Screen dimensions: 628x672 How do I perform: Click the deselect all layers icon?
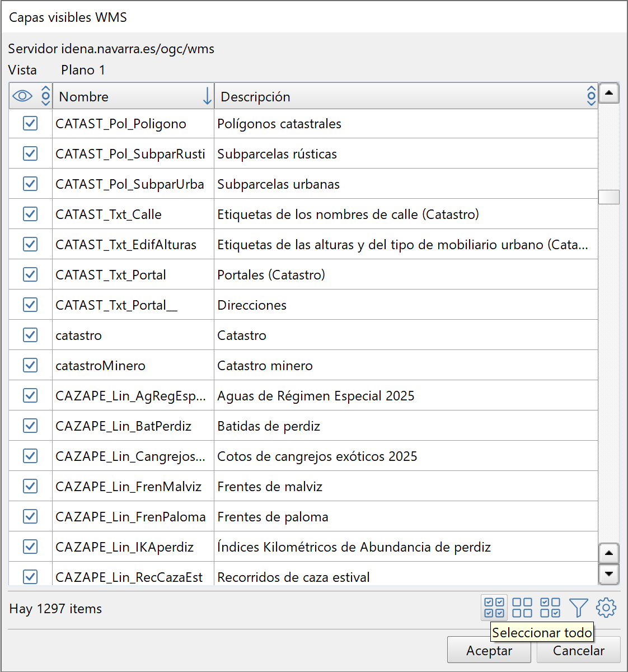click(522, 607)
